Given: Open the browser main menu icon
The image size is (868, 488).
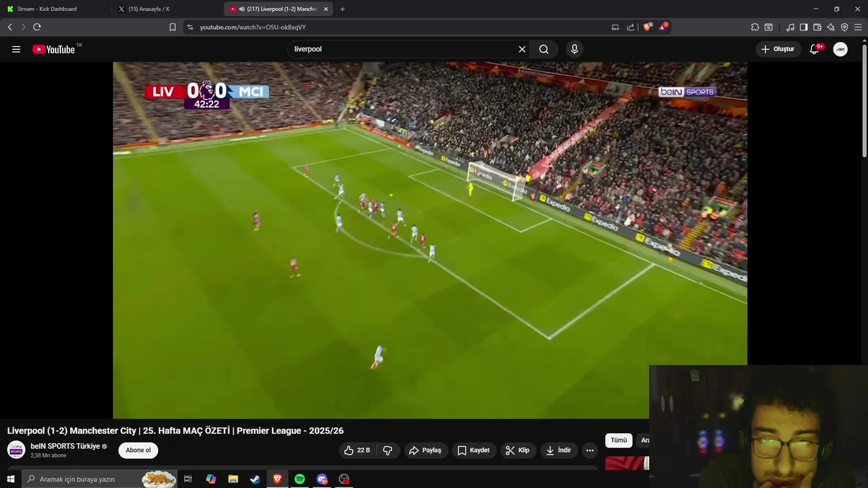Looking at the screenshot, I should (x=859, y=27).
